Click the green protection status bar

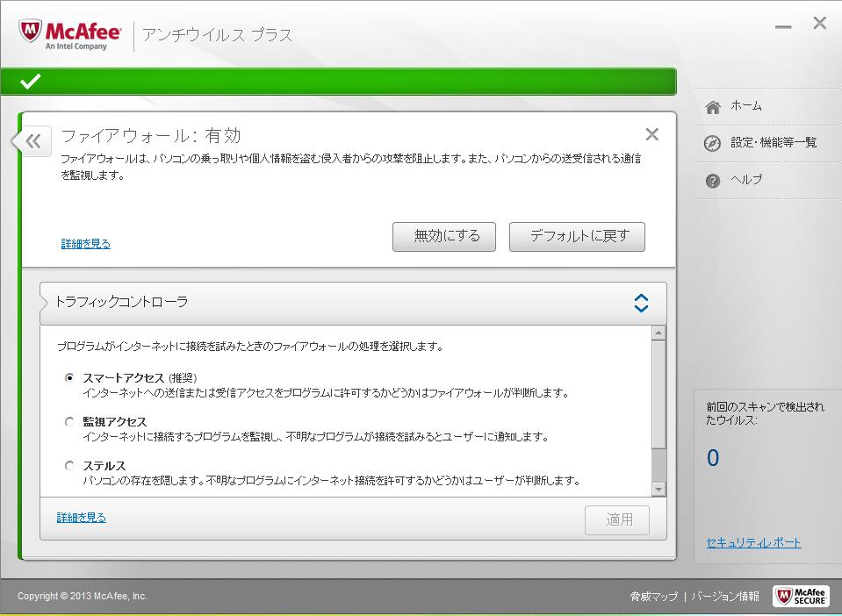click(338, 82)
